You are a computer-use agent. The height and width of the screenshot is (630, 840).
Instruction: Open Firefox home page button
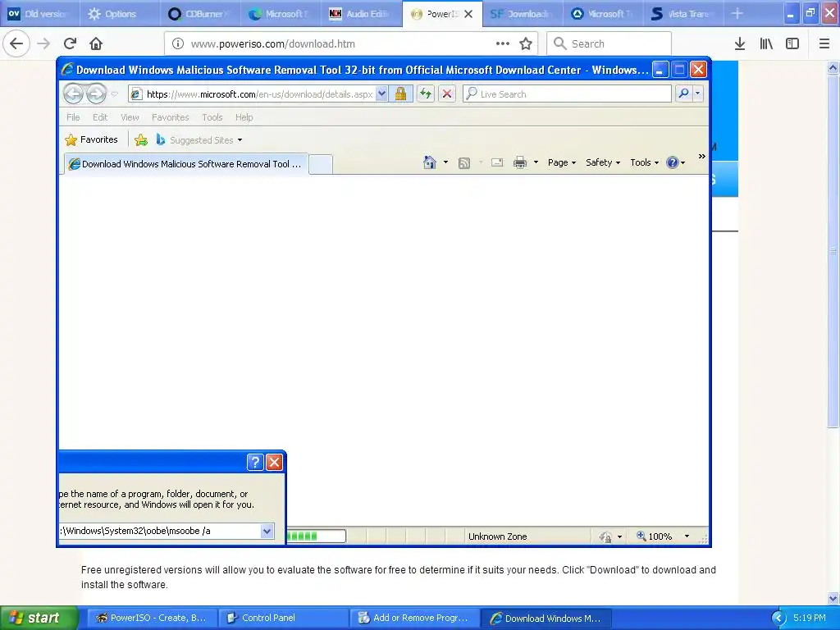tap(96, 43)
